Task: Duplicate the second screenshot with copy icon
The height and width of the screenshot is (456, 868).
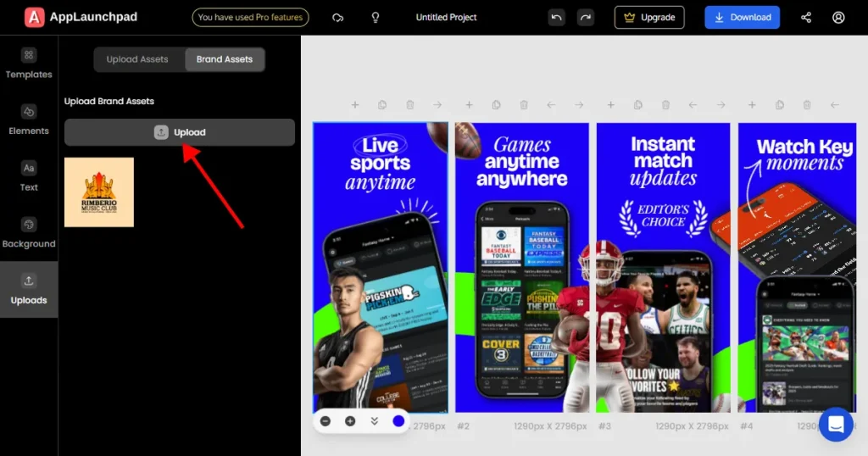Action: point(496,105)
